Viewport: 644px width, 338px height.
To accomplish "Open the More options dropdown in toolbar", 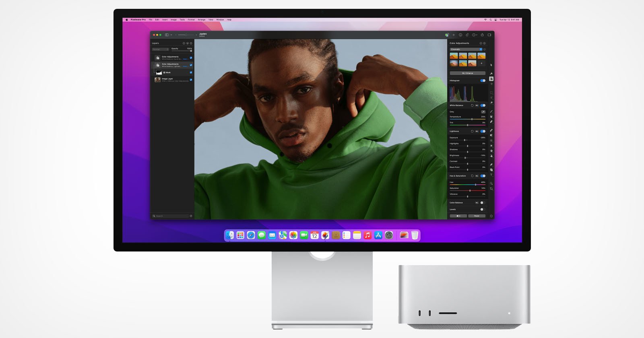I will click(475, 35).
